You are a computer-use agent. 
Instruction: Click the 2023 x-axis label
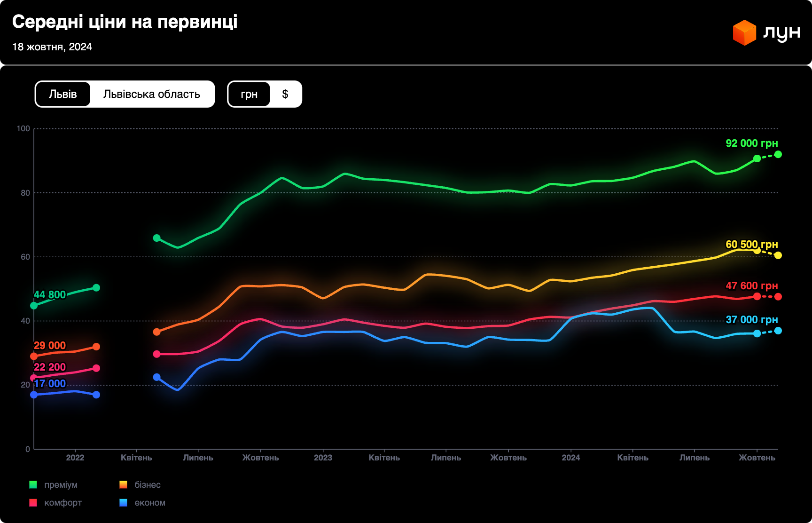pos(323,458)
